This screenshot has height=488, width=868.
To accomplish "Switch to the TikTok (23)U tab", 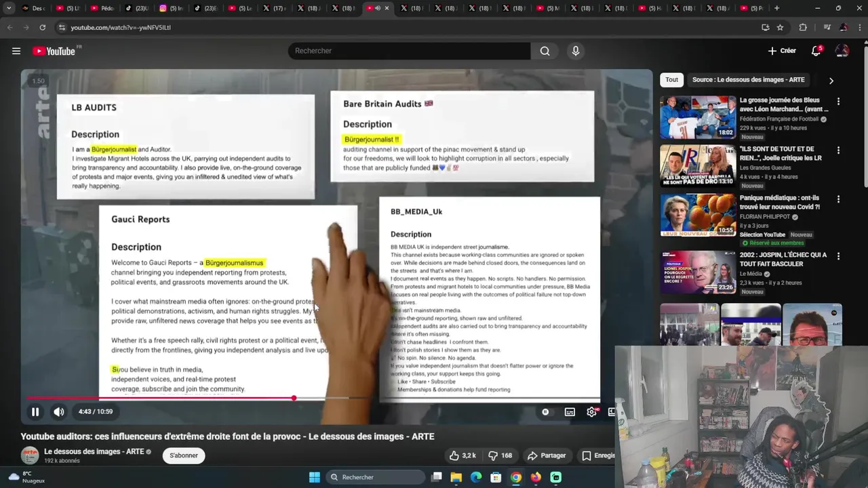I will pyautogui.click(x=137, y=8).
